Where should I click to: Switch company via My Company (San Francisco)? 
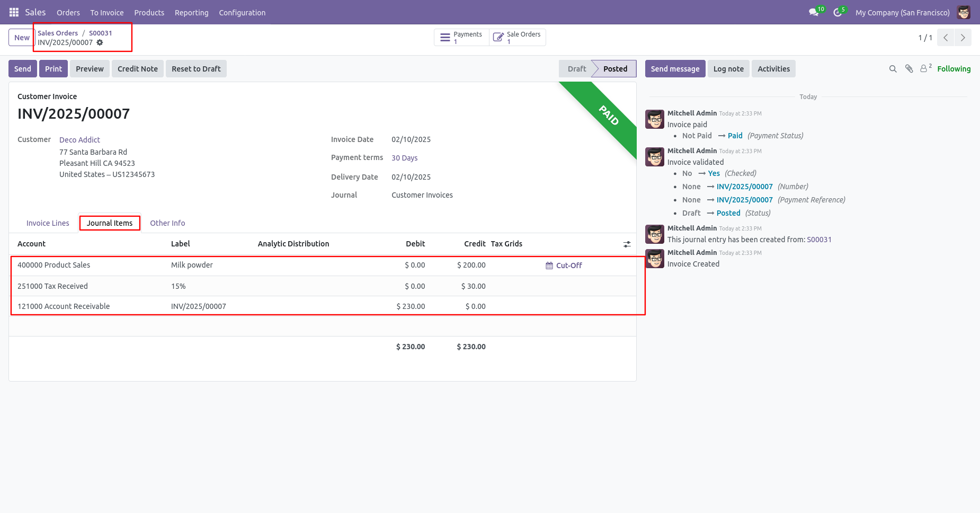coord(902,12)
